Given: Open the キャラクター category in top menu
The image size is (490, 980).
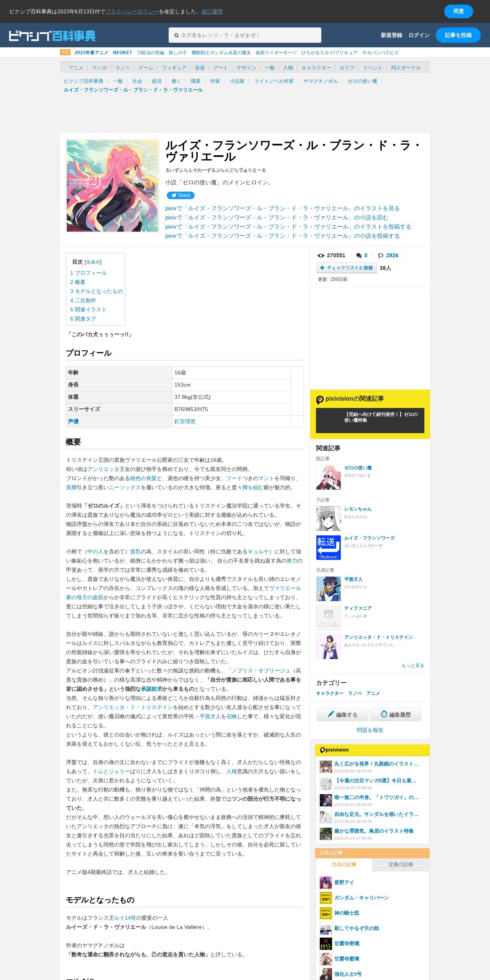Looking at the screenshot, I should click(x=316, y=68).
